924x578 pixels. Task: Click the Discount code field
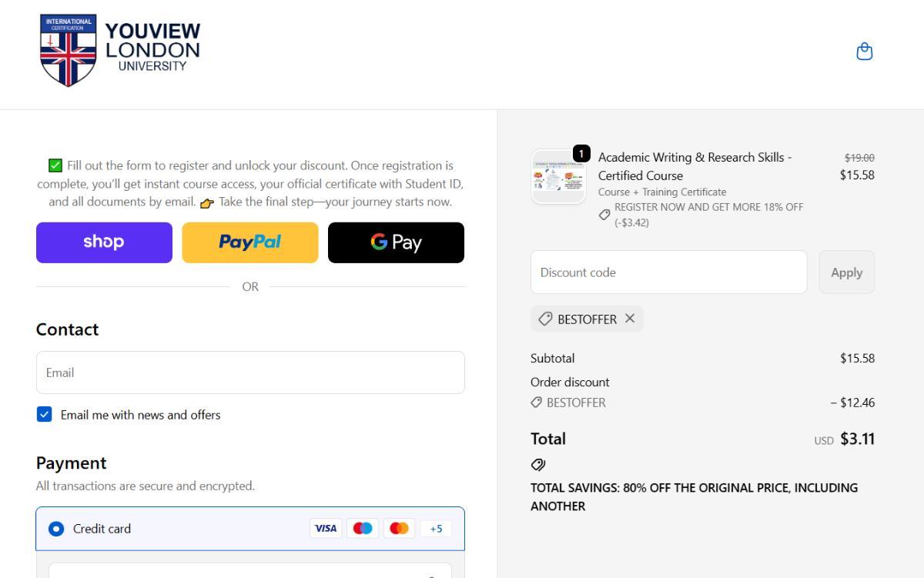coord(668,272)
